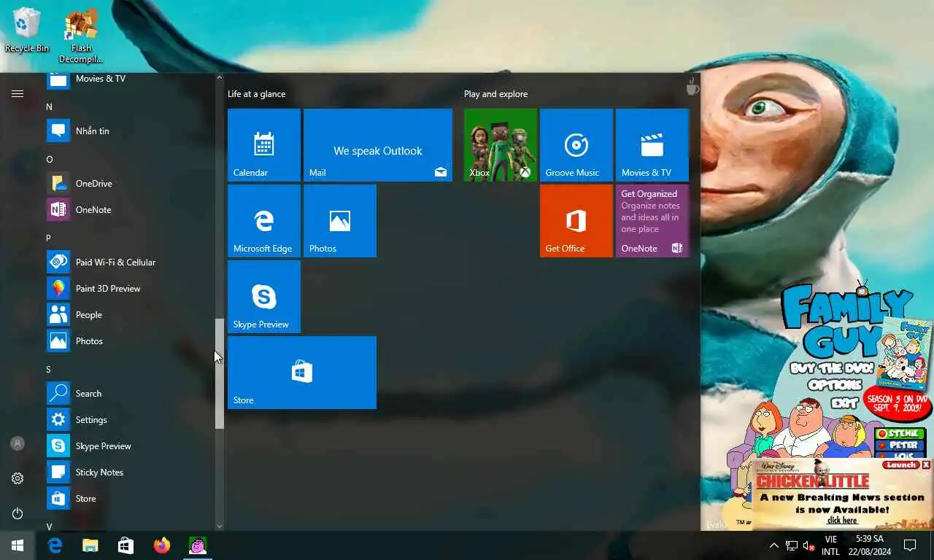
Task: Open user account icon in Start
Action: click(18, 443)
